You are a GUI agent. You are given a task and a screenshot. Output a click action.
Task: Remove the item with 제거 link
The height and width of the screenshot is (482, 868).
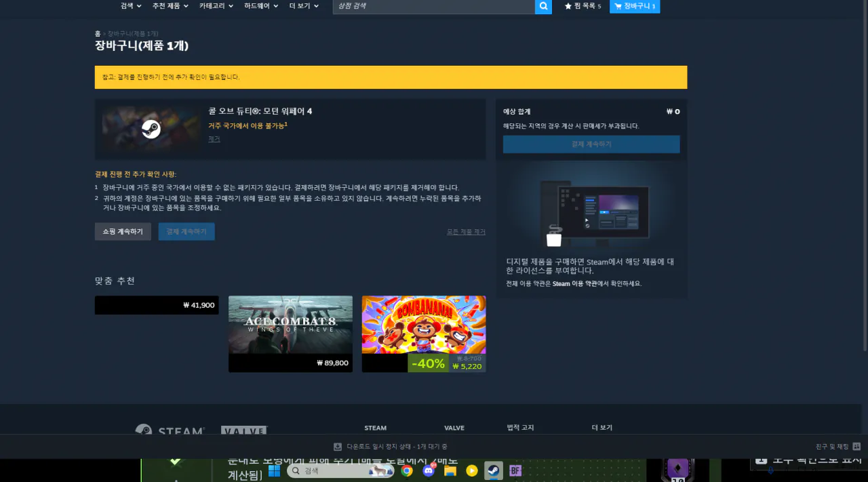pos(214,139)
